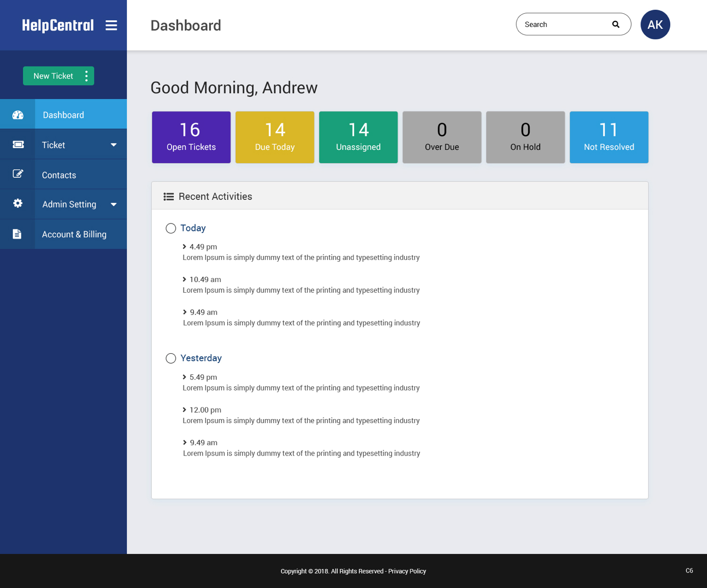This screenshot has width=707, height=588.
Task: Open the AK user avatar
Action: 655,25
